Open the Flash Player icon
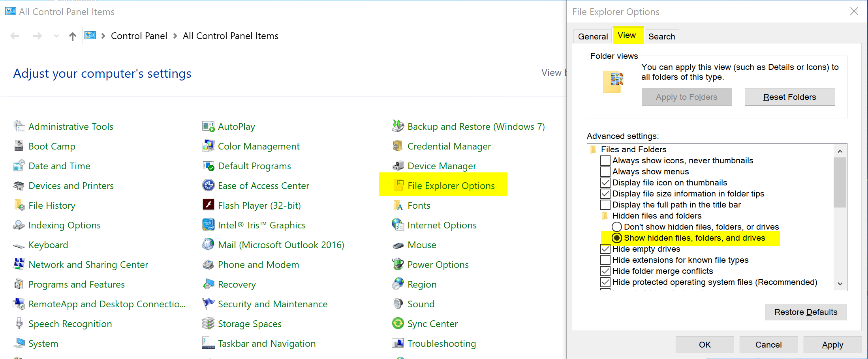The image size is (868, 359). pyautogui.click(x=208, y=205)
